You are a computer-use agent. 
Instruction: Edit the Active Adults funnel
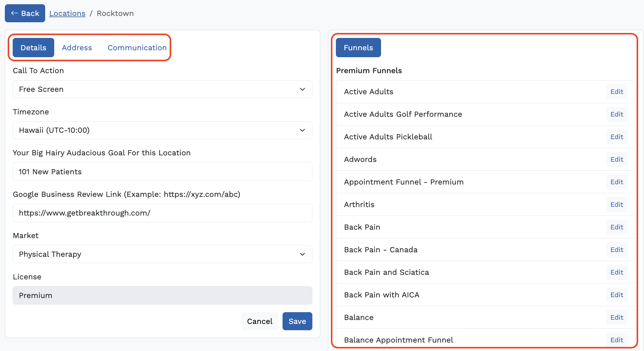616,92
